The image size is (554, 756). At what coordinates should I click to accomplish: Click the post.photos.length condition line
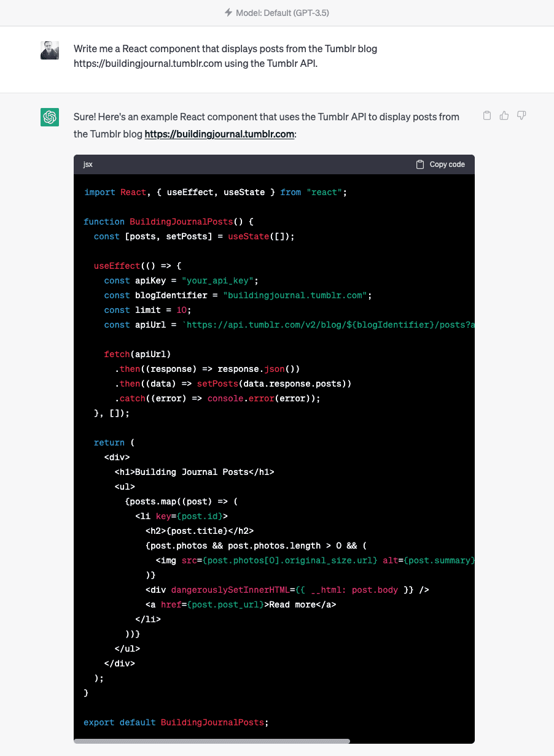256,546
